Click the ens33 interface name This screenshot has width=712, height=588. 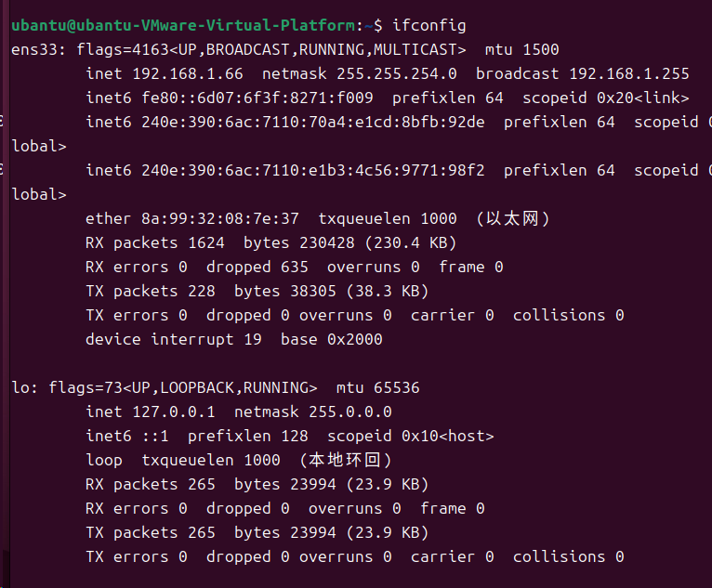34,49
